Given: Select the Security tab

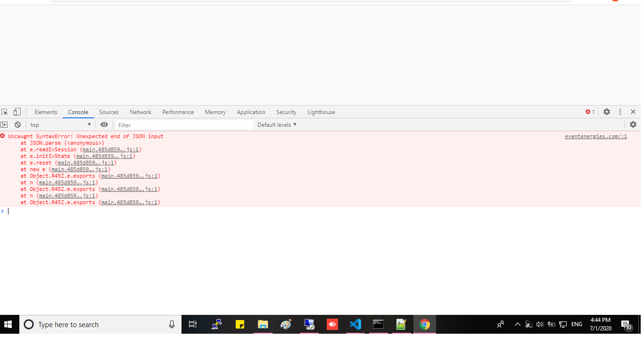Looking at the screenshot, I should pos(286,112).
